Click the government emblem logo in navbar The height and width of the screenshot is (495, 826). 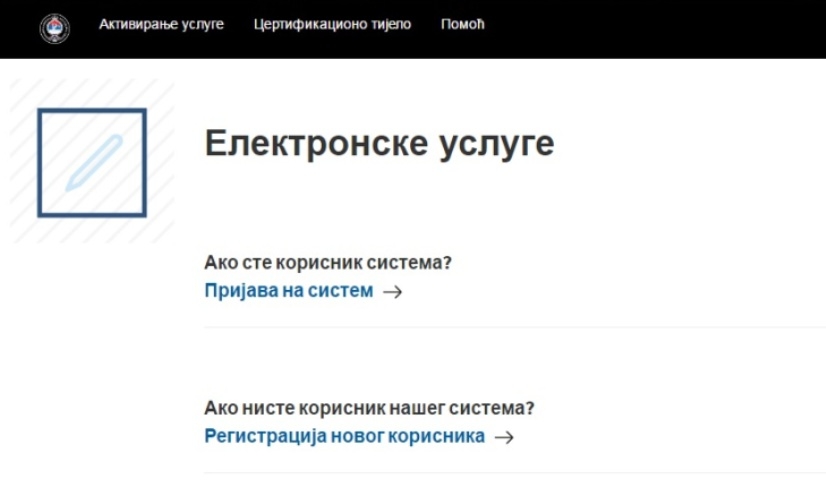[54, 28]
